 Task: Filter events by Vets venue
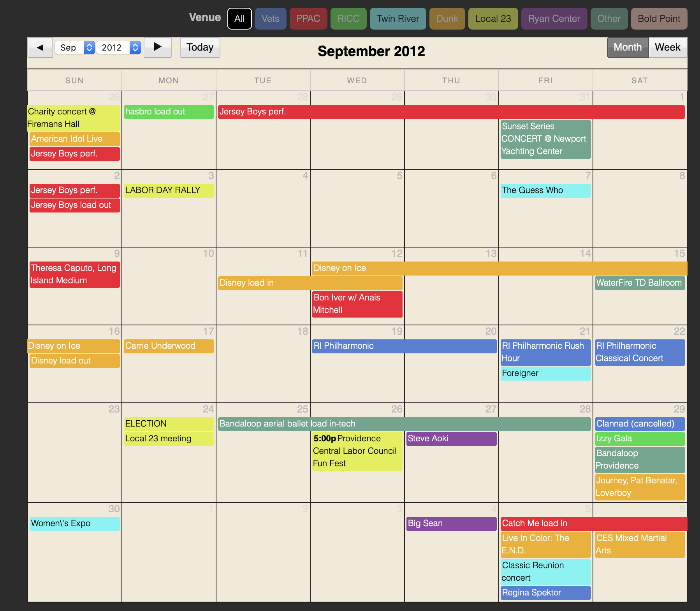[271, 19]
